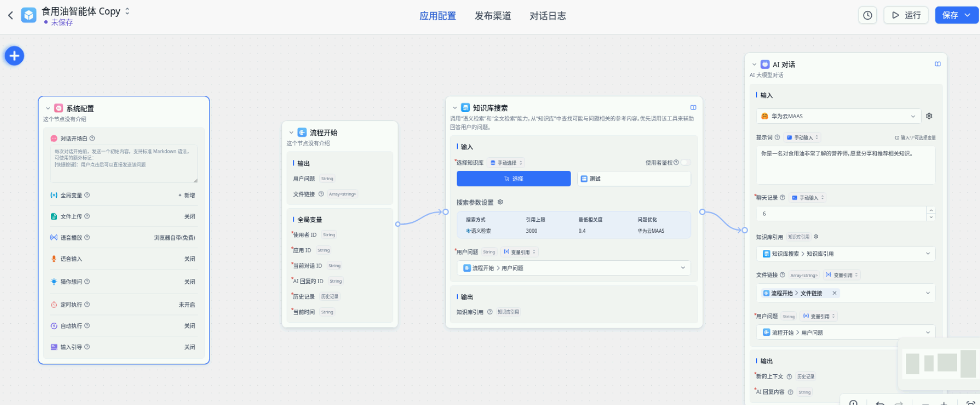Increase 聊天记录 count with up stepper
This screenshot has height=405, width=980.
tap(931, 210)
